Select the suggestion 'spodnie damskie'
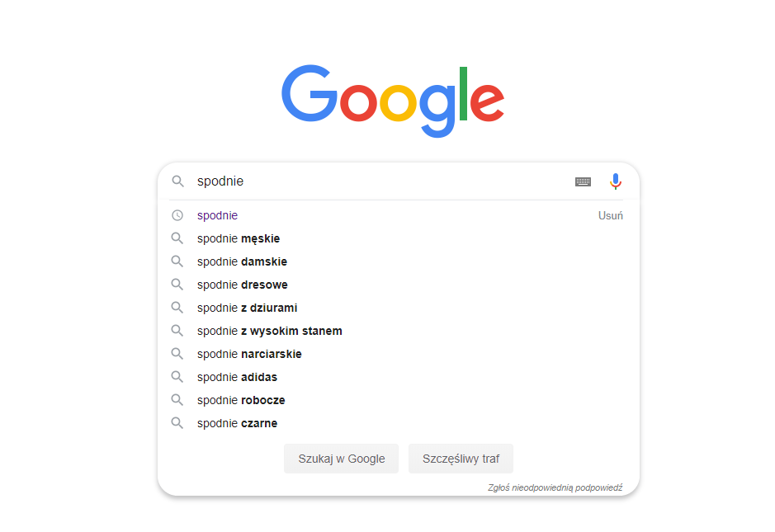Screen dimensions: 775x532 241,261
